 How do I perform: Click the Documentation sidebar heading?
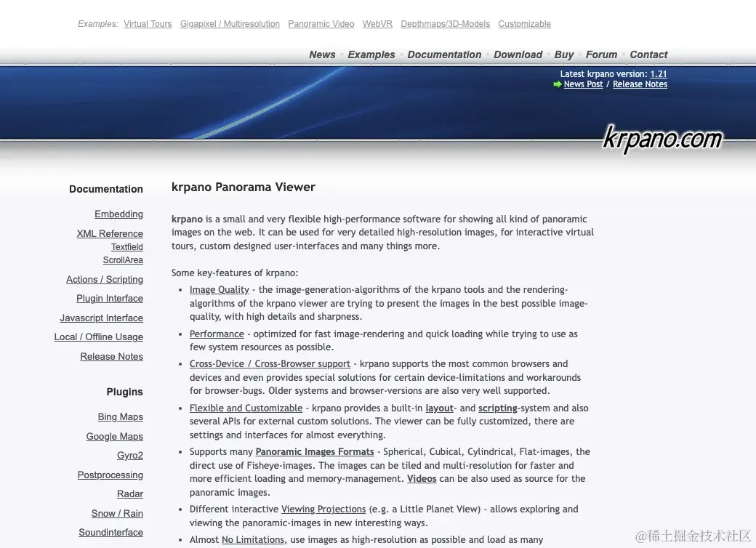click(x=106, y=189)
